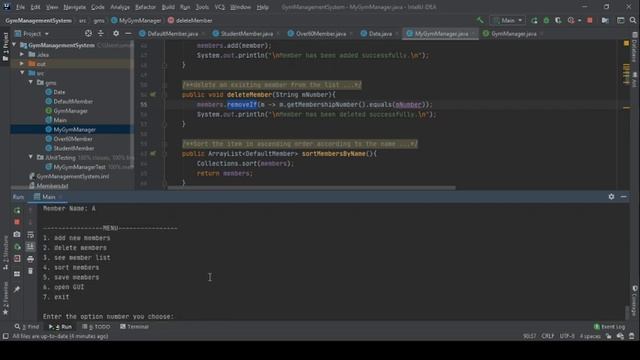Click Run with Coverage icon in toolbar
Image resolution: width=640 pixels, height=360 pixels.
click(558, 20)
